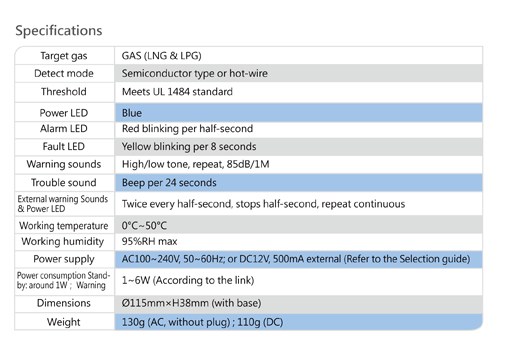This screenshot has width=505, height=360.
Task: Click Red blinking per half-second text
Action: 187,129
